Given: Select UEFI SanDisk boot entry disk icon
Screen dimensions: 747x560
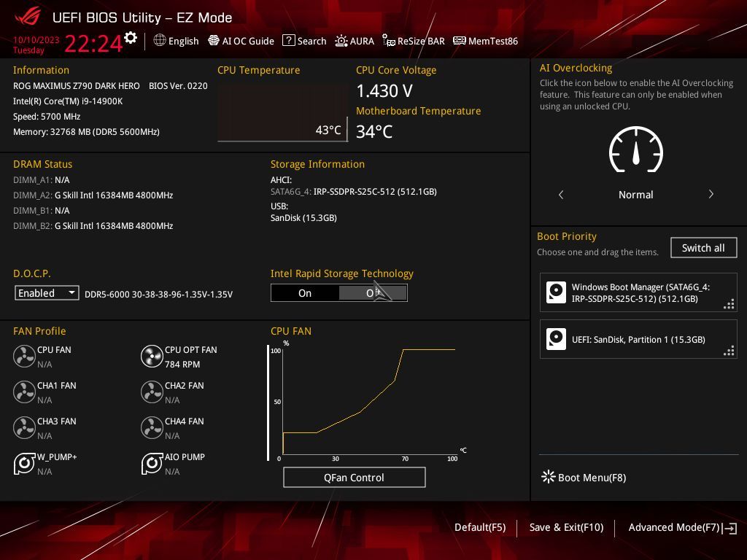Looking at the screenshot, I should coord(556,339).
